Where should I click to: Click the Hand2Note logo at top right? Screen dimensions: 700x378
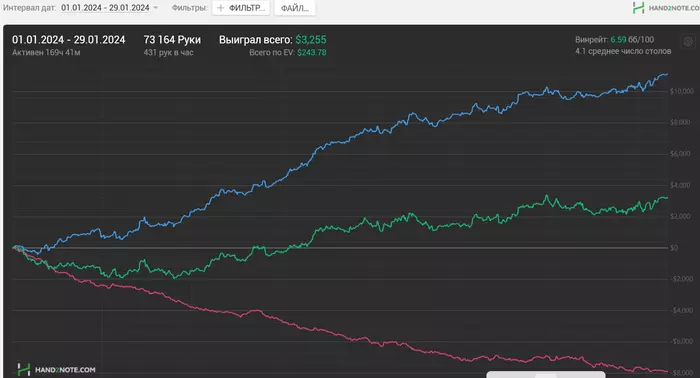coord(666,8)
